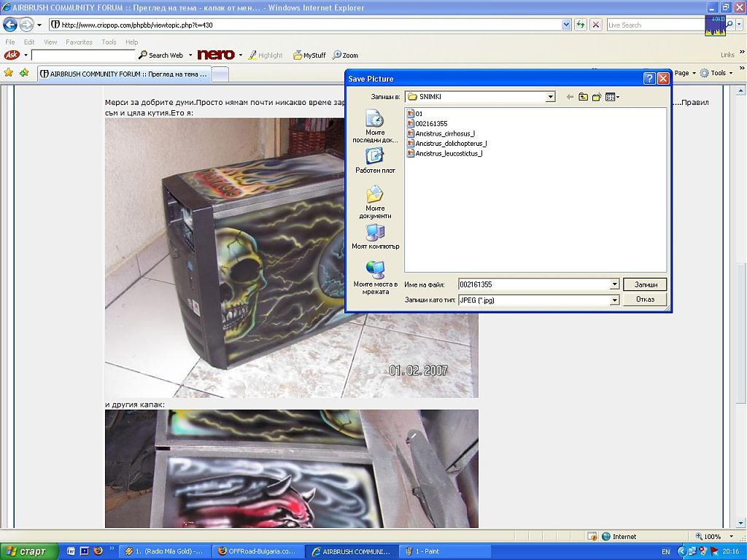Expand the SNIMKI folder dropdown
Viewport: 747px width, 560px height.
click(550, 97)
